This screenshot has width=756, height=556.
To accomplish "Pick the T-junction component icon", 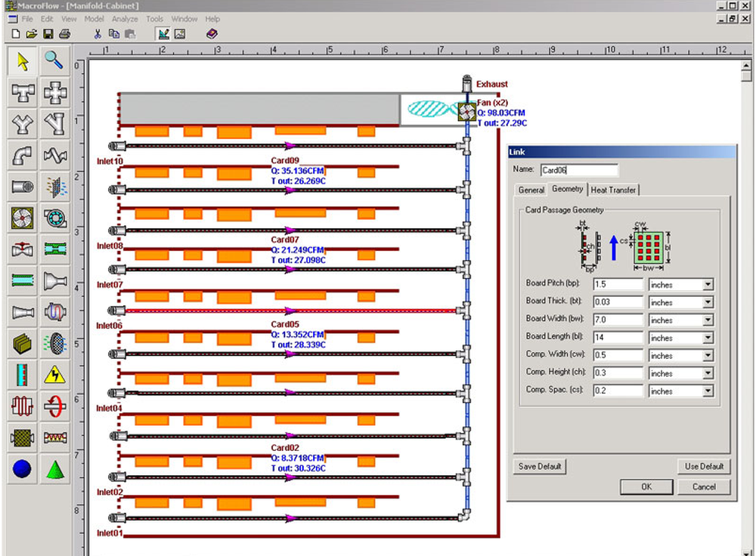I will pyautogui.click(x=22, y=92).
